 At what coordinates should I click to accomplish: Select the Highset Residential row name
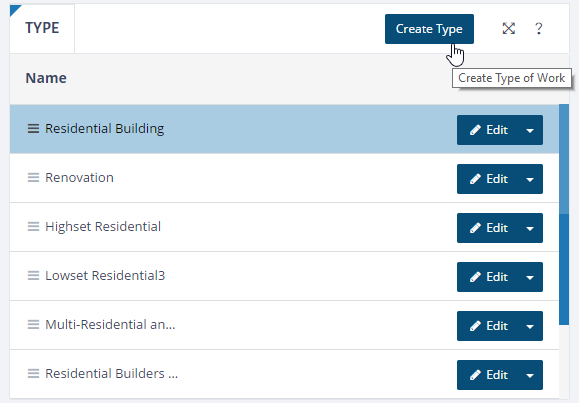(103, 226)
